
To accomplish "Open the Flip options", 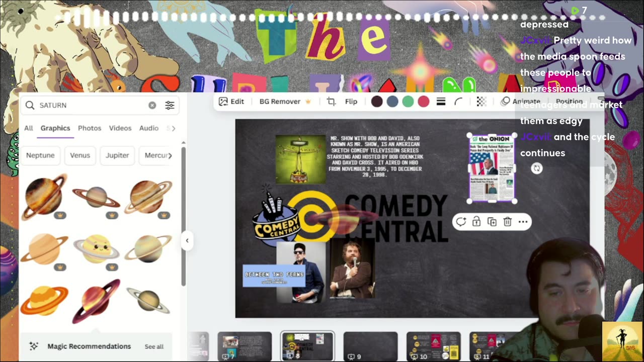I will point(351,102).
